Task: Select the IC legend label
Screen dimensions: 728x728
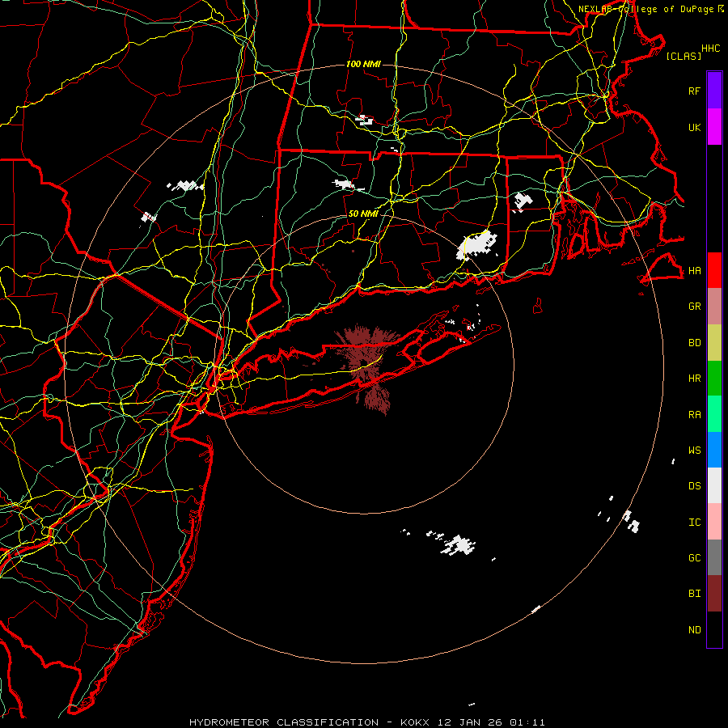Action: [694, 523]
